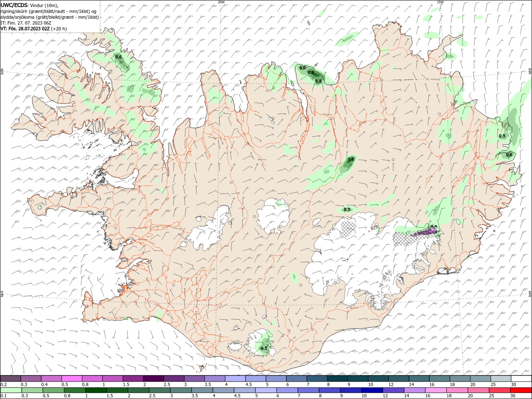
Task: Pick the pale grey 25 snow scale swatch
Action: point(501,379)
